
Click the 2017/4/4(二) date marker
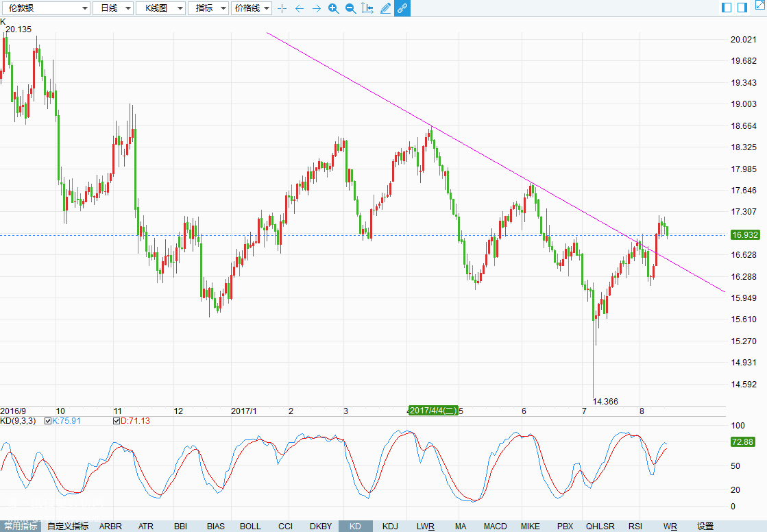(x=433, y=410)
